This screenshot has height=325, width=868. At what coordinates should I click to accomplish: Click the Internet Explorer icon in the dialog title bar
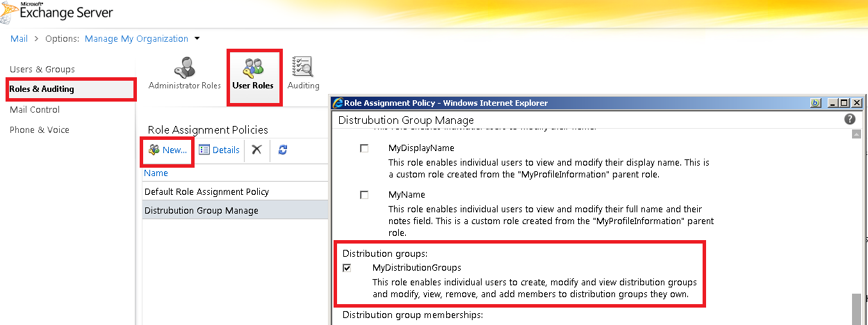click(338, 103)
